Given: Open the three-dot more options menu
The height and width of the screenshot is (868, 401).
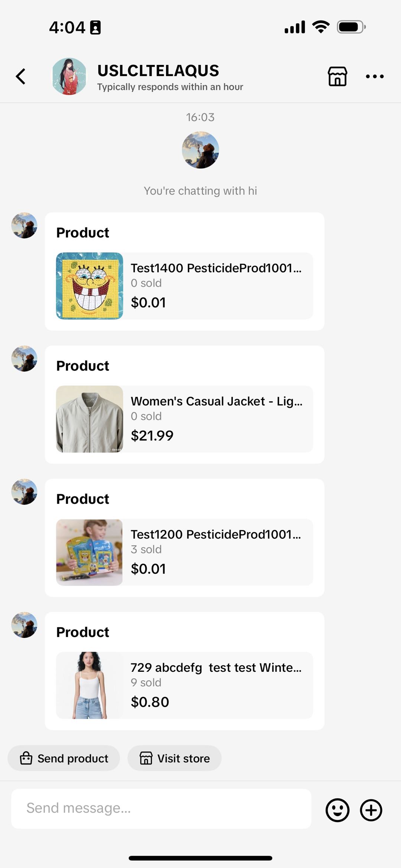Looking at the screenshot, I should [x=374, y=76].
